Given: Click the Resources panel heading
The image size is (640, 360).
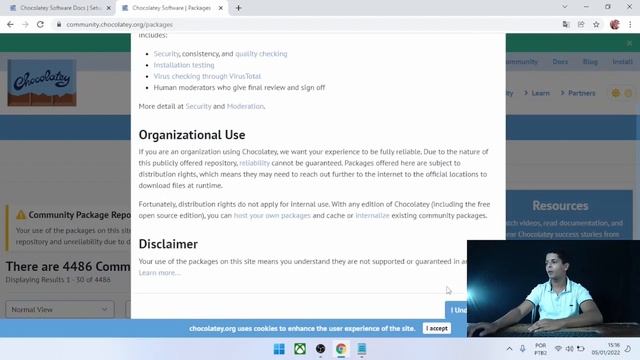Looking at the screenshot, I should (560, 206).
